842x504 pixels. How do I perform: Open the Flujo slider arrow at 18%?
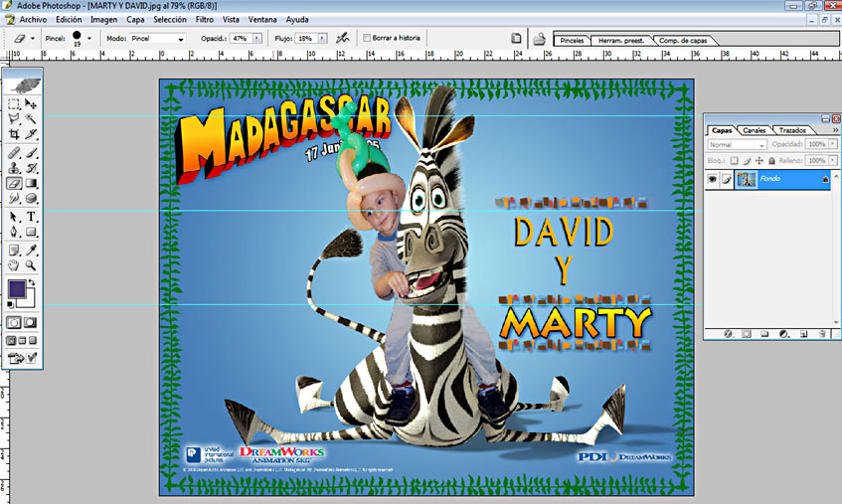pos(323,38)
